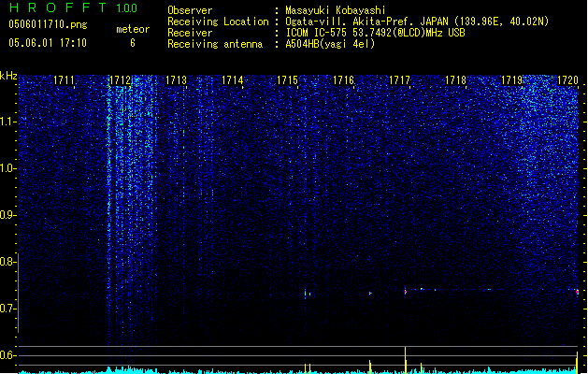Viewport: 588px width, 374px height.
Task: Click the Receiving Location label
Action: [x=218, y=22]
